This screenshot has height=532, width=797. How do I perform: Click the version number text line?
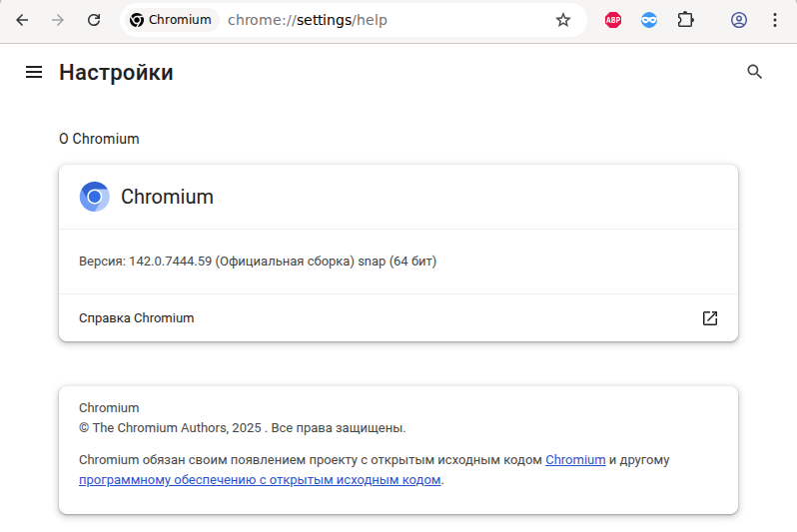258,262
